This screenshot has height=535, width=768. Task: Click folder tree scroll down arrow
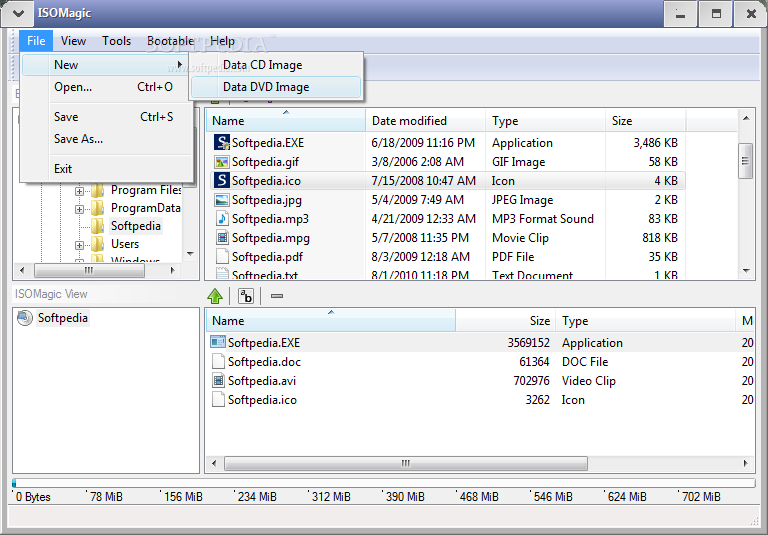pos(191,254)
